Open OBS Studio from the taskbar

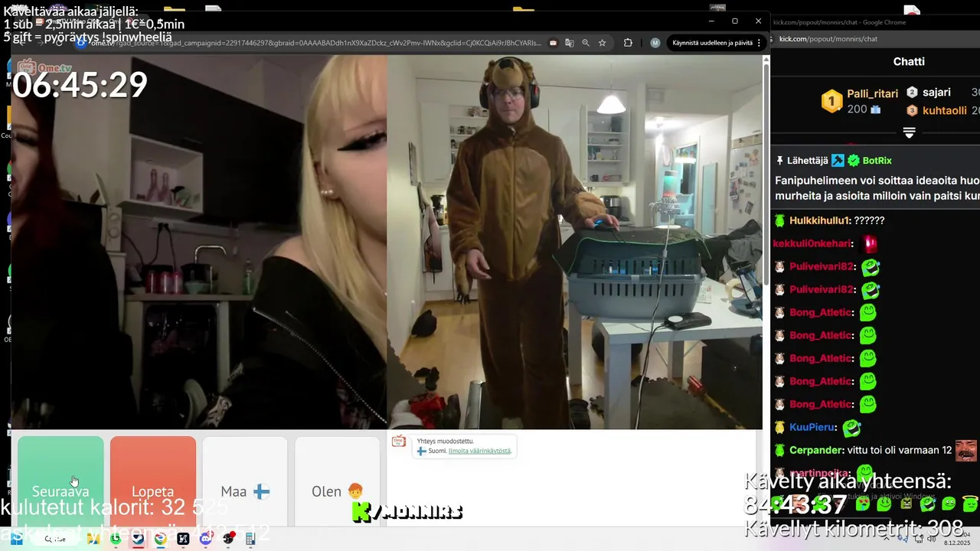(227, 539)
